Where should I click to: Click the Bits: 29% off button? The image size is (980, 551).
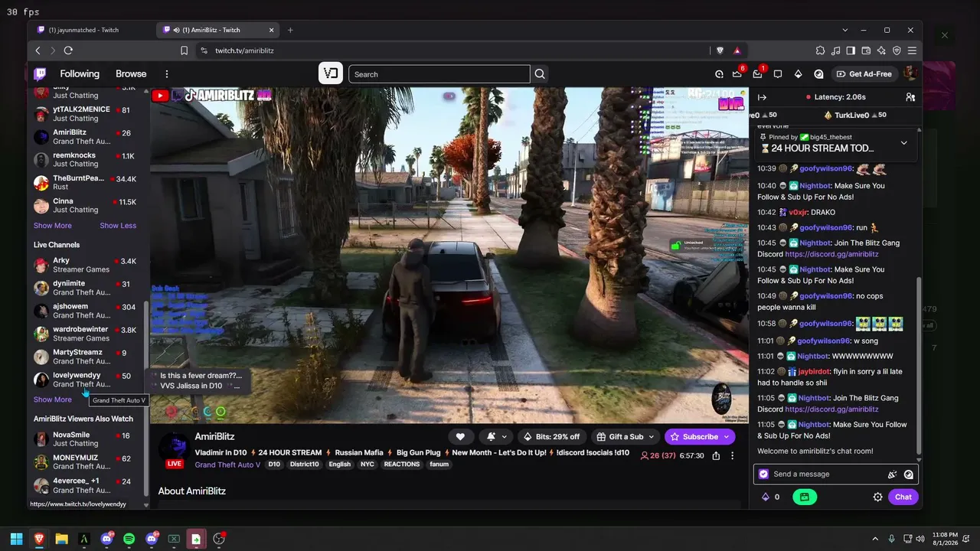550,436
